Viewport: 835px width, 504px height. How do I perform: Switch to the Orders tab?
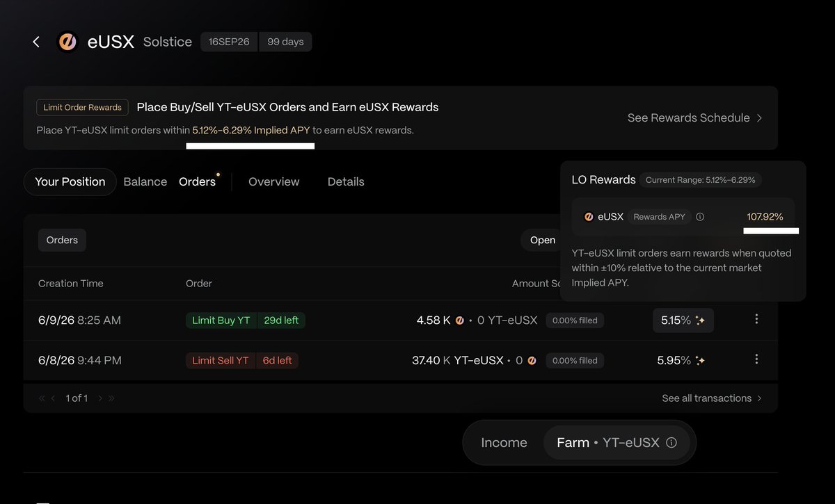[x=198, y=181]
